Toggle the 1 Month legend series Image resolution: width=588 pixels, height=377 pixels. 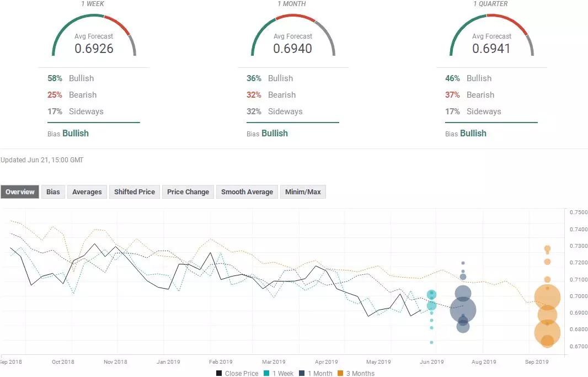pos(317,374)
